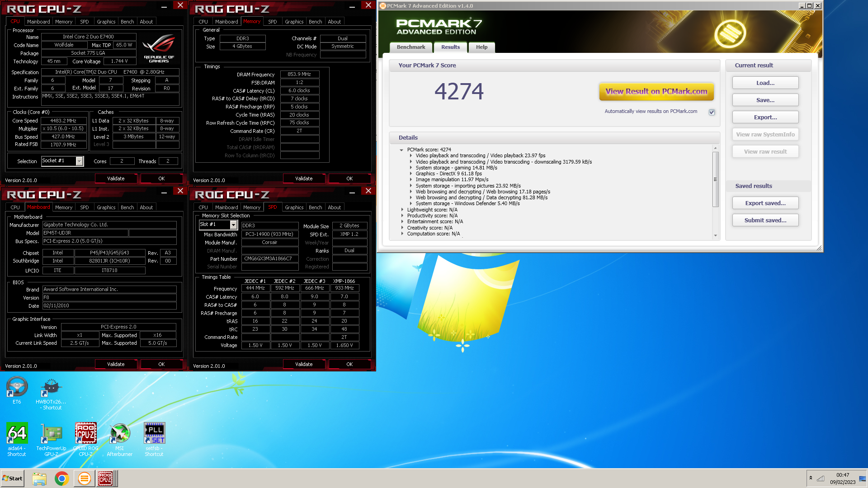Viewport: 868px width, 488px height.
Task: Launch Google Chrome from the taskbar
Action: click(x=62, y=479)
